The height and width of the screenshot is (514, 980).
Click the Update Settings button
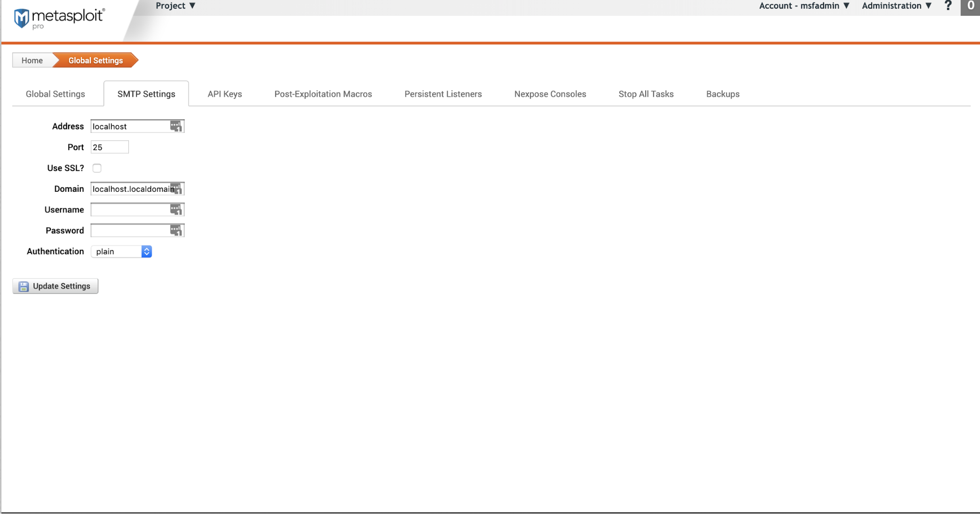(55, 286)
